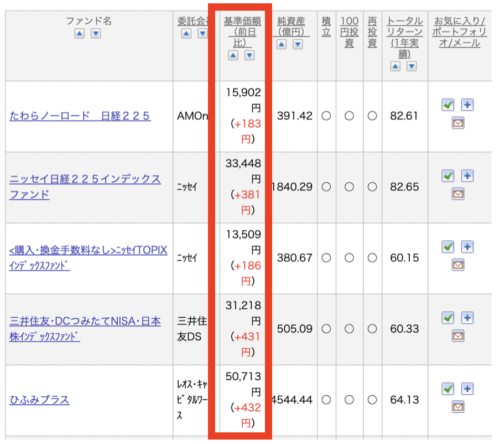Add 三井住友・DC fund to portfolio plus icon
The image size is (500, 444).
click(467, 318)
